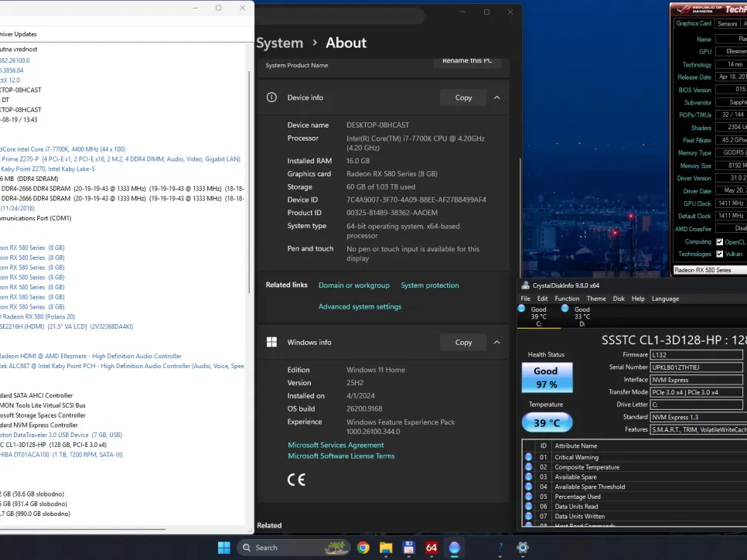Click the status dot for Composite Temperature
Image resolution: width=747 pixels, height=560 pixels.
tap(528, 466)
